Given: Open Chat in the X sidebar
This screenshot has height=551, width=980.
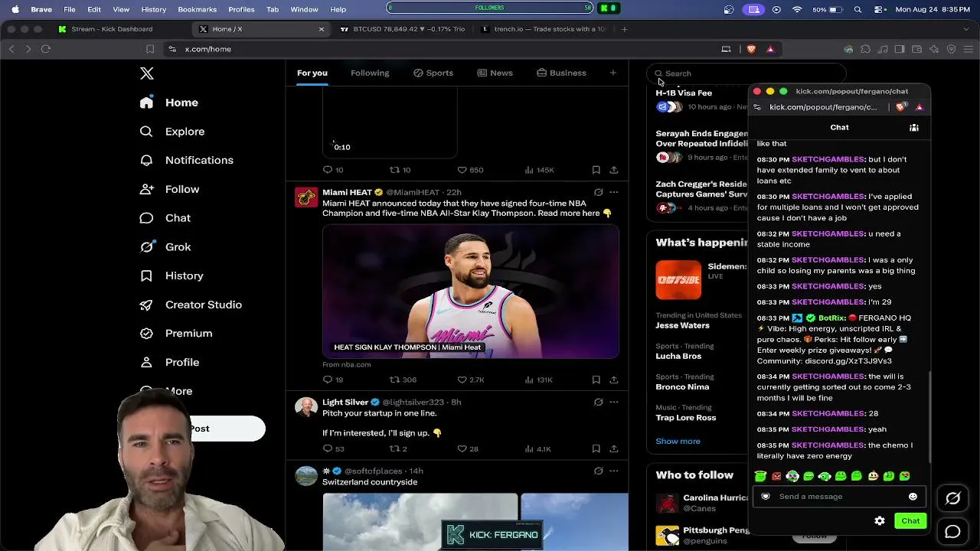Looking at the screenshot, I should (165, 218).
